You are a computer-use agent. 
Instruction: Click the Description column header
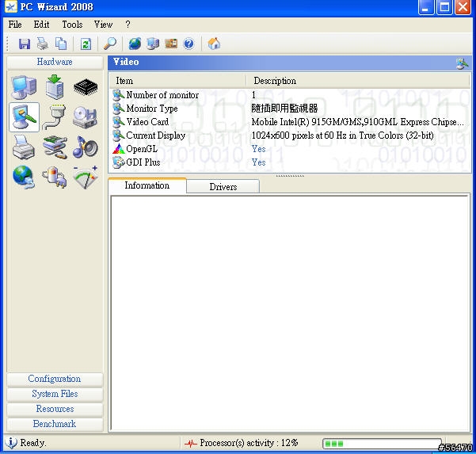pyautogui.click(x=358, y=81)
